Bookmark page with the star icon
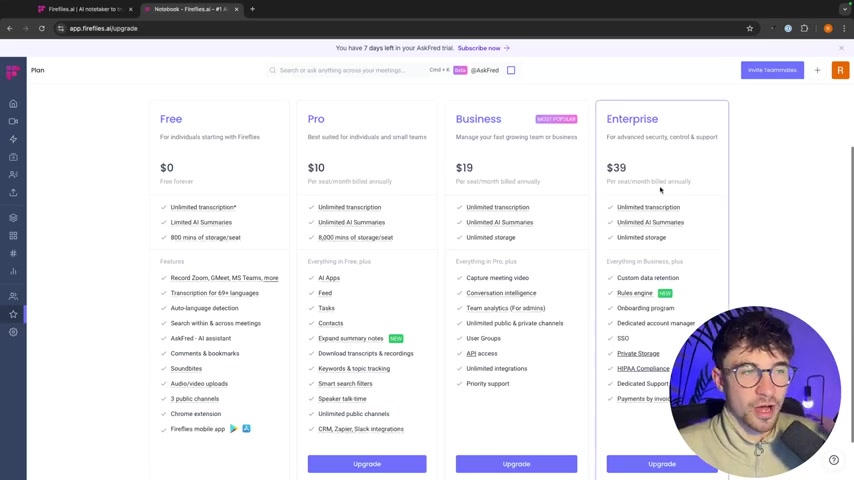 [x=749, y=28]
